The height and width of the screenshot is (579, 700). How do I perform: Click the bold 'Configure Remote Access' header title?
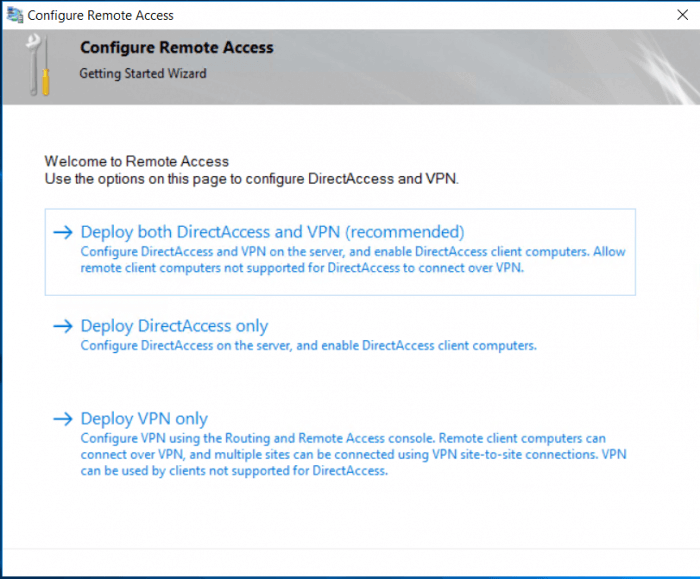[177, 47]
